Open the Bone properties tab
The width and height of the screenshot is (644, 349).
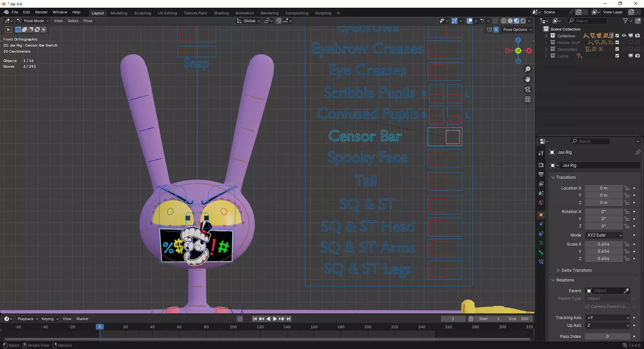pos(541,252)
